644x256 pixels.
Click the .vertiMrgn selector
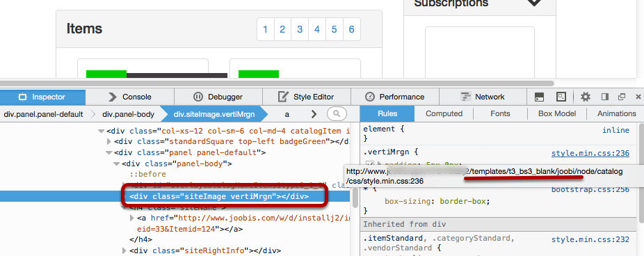386,152
